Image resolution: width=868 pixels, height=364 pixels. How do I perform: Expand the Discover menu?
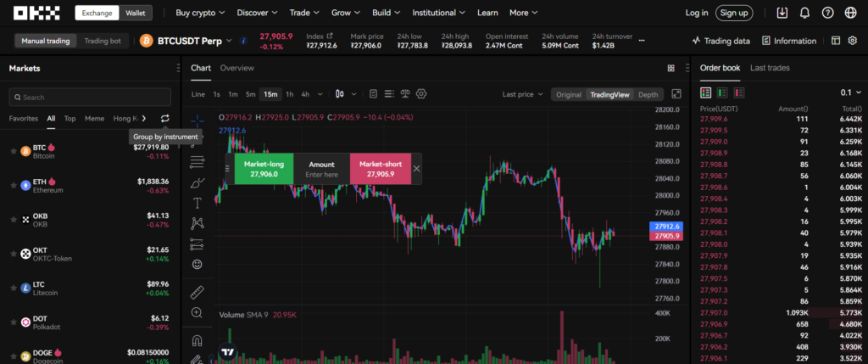[x=257, y=13]
